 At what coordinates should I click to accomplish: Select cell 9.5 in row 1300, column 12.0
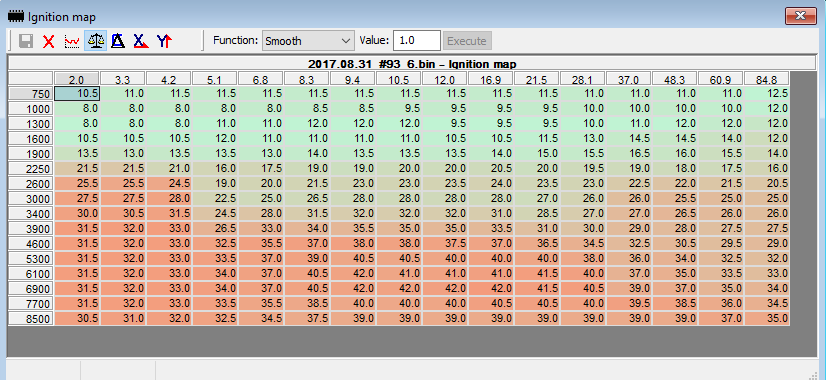[445, 124]
